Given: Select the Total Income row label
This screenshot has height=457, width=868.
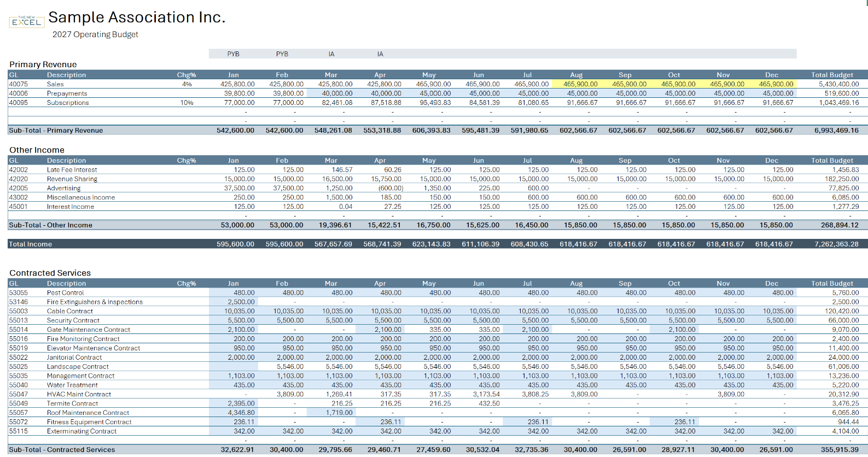Looking at the screenshot, I should click(x=30, y=244).
